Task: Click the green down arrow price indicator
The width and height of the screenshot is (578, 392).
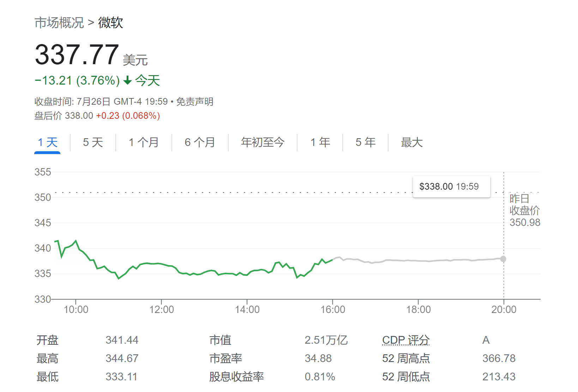Action: (128, 80)
